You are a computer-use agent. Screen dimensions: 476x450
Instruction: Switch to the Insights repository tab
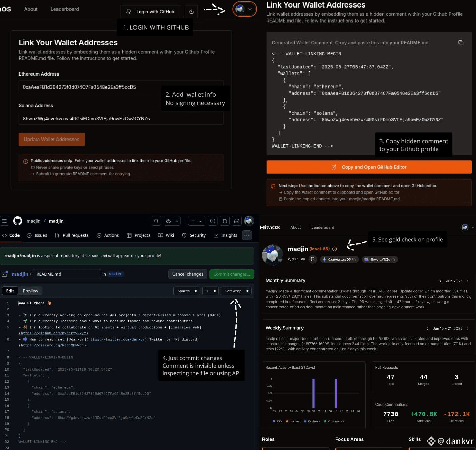click(x=226, y=235)
